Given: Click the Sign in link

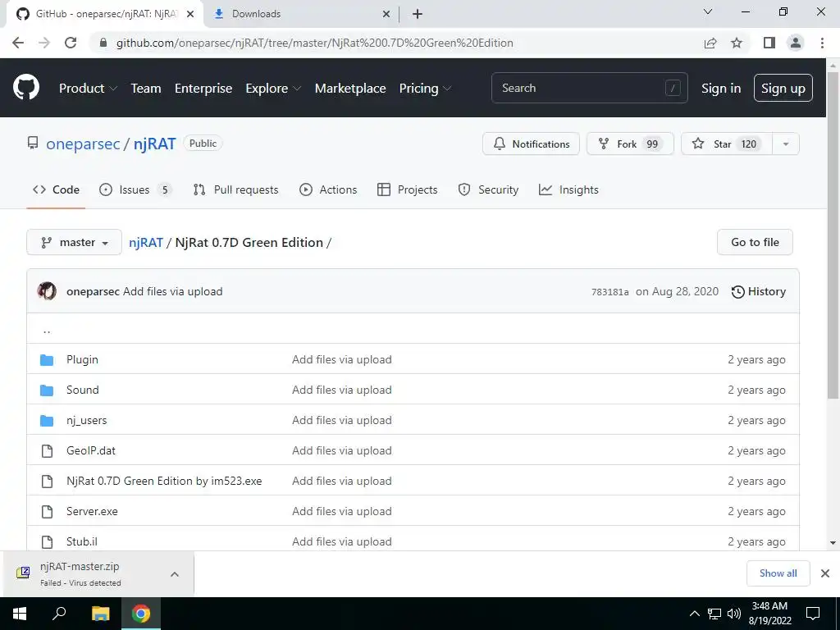Looking at the screenshot, I should [x=721, y=89].
